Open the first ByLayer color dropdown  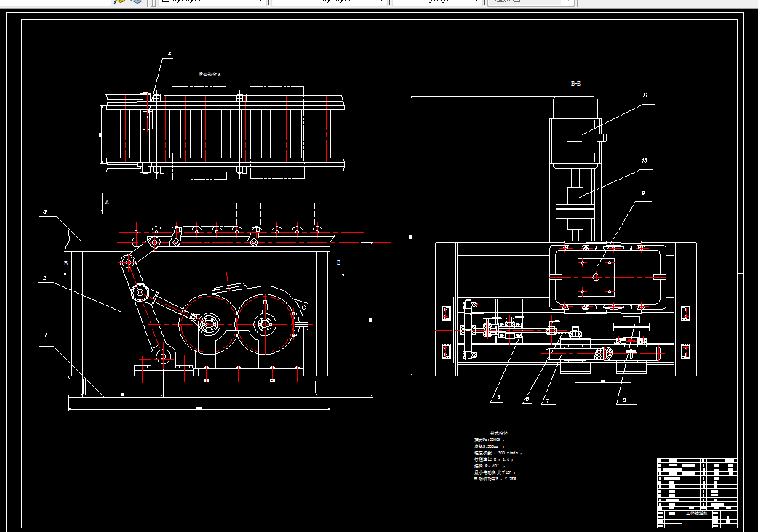coord(212,1)
